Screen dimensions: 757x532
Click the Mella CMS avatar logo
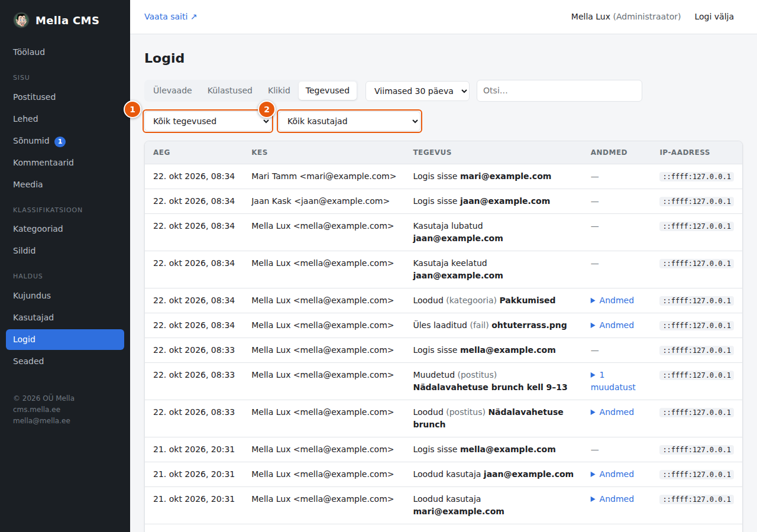(x=21, y=20)
